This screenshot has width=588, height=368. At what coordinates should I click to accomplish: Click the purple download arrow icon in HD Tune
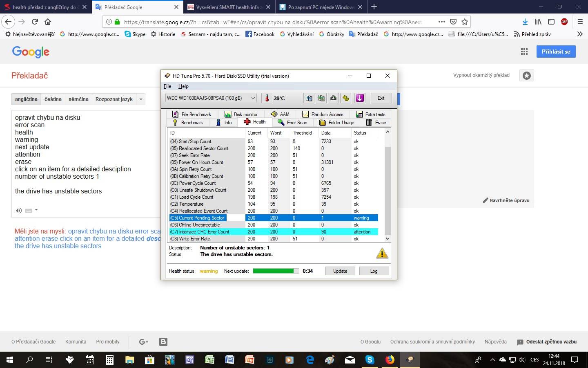pos(360,98)
